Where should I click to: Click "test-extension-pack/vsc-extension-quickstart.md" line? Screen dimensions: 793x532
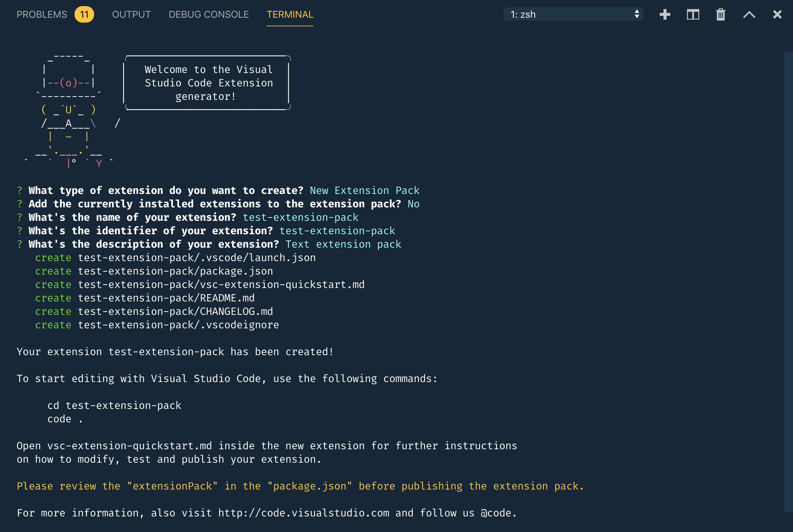click(x=221, y=284)
